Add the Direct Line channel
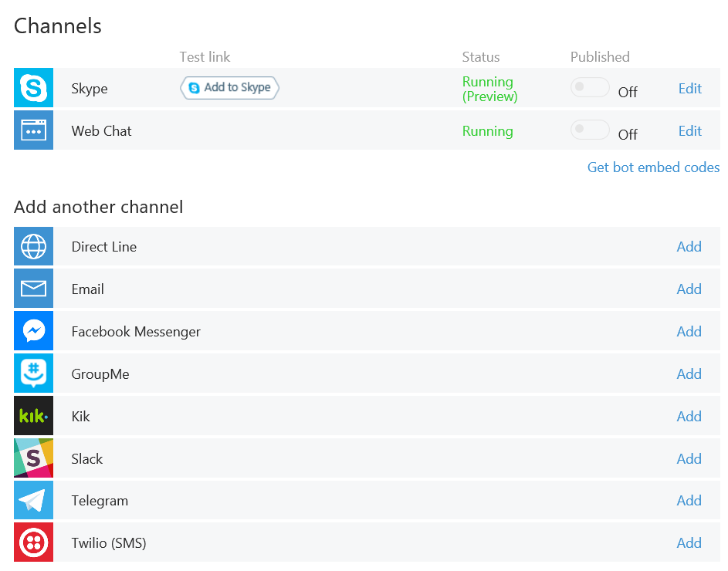 [x=689, y=246]
